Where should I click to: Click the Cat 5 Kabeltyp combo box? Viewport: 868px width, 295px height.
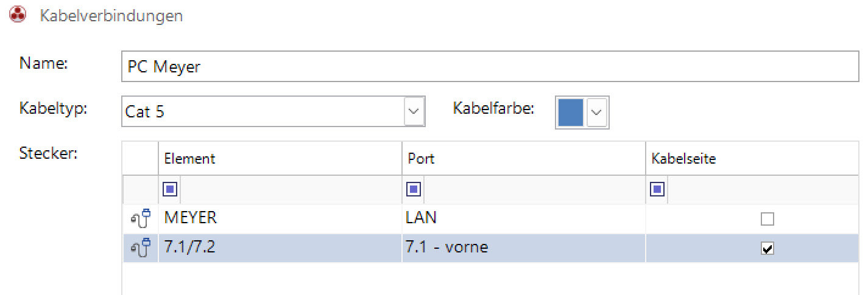(263, 111)
